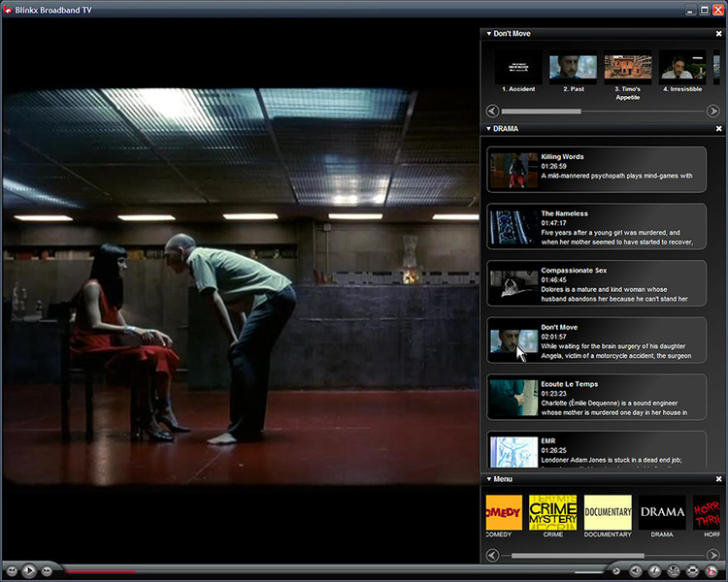This screenshot has width=728, height=582.
Task: Go to previous chapters with left arrow
Action: [x=492, y=112]
